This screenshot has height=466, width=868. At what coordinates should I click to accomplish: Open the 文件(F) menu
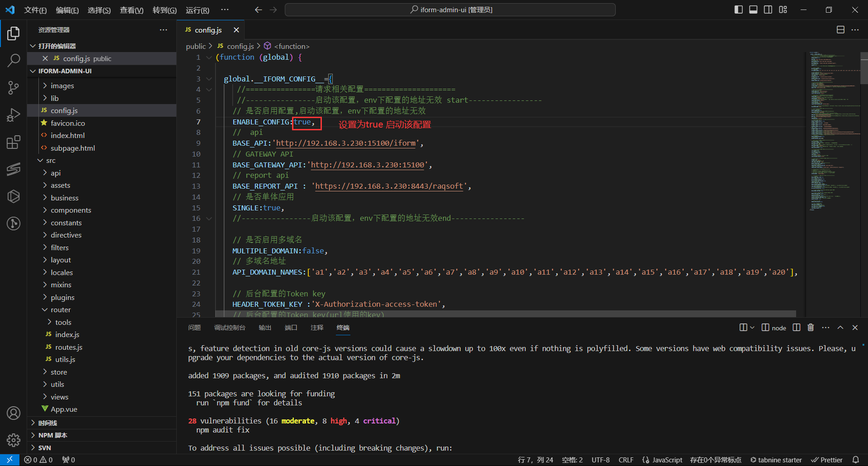coord(35,10)
